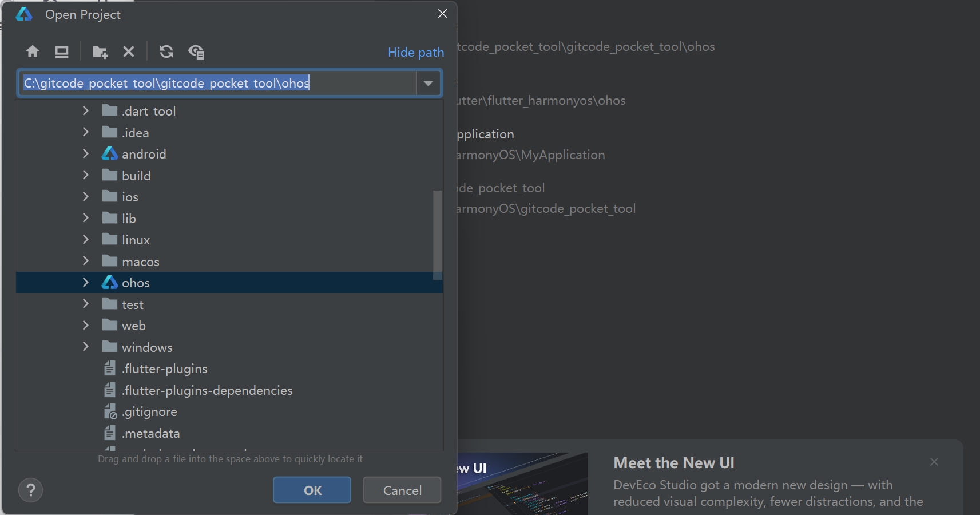Click lib folder icon
980x515 pixels.
click(x=110, y=218)
